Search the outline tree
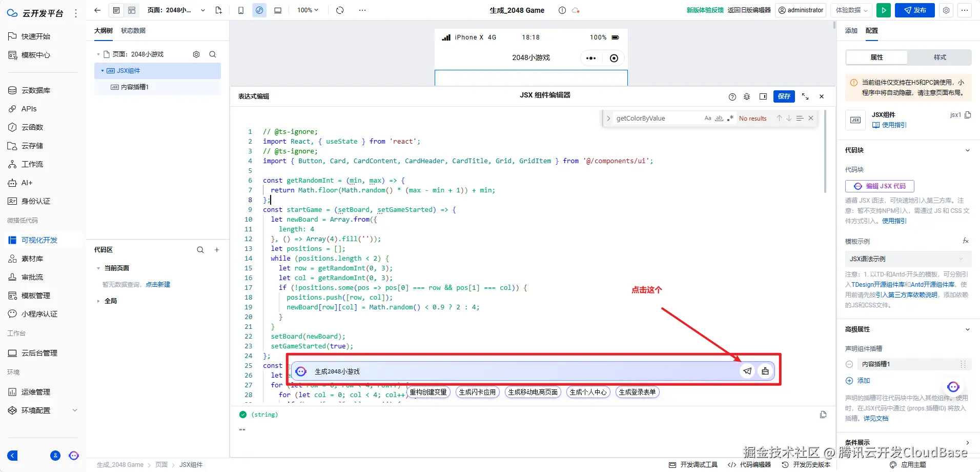This screenshot has width=980, height=472. click(x=213, y=54)
